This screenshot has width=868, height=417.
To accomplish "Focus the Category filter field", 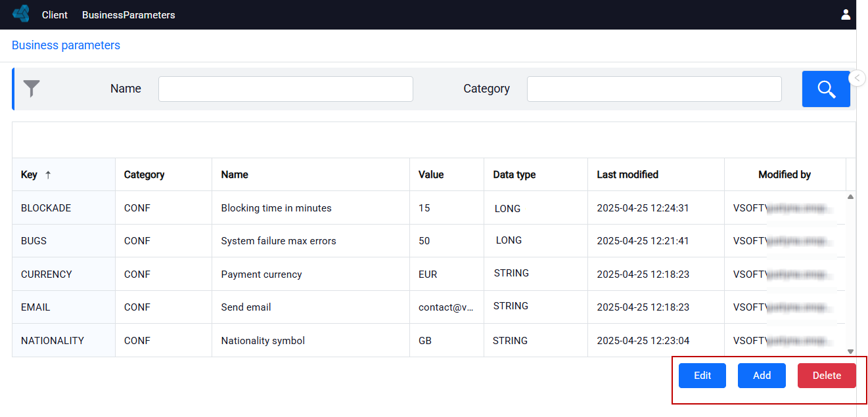I will point(654,89).
